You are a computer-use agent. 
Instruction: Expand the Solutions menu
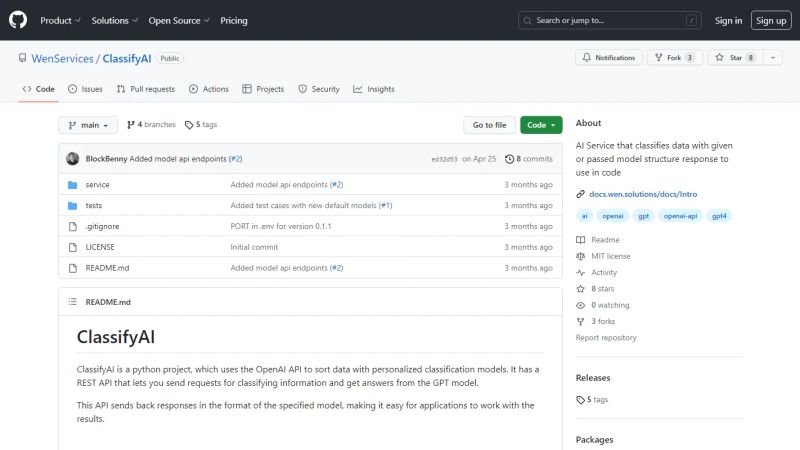pyautogui.click(x=115, y=20)
